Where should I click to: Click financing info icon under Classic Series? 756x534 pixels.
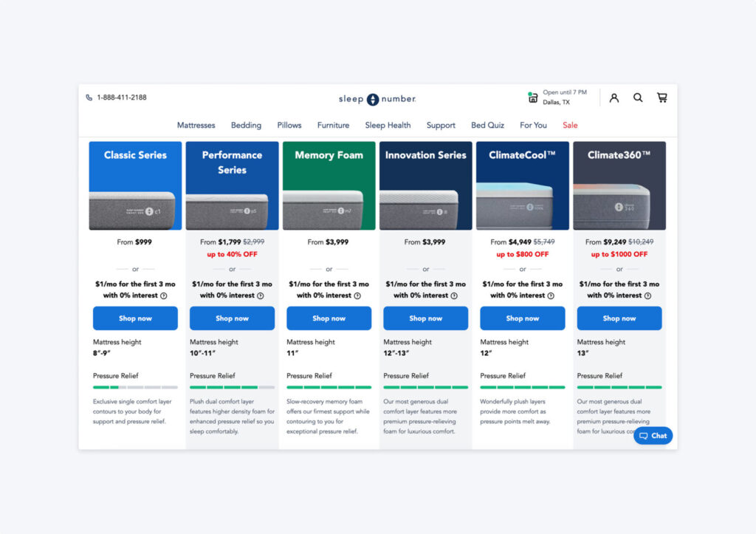tap(163, 295)
